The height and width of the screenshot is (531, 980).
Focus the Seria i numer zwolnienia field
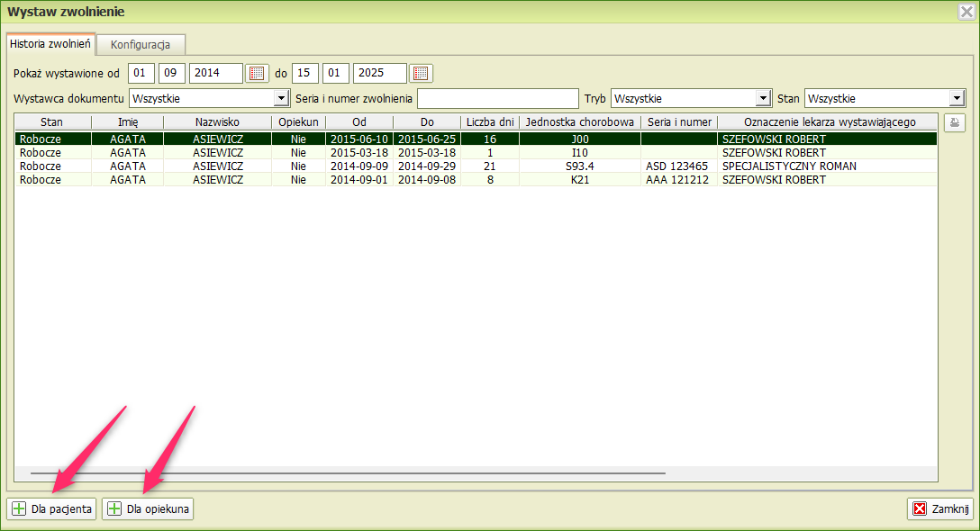click(x=497, y=98)
